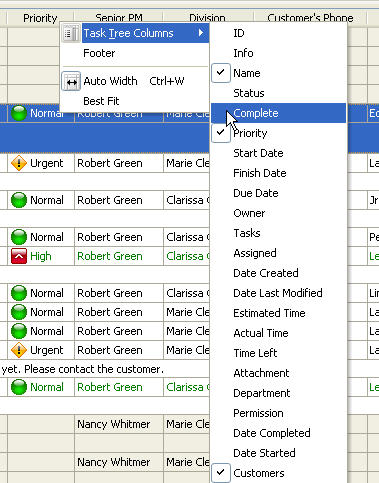This screenshot has width=379, height=483.
Task: Click the Customer's Phone column header
Action: (310, 18)
